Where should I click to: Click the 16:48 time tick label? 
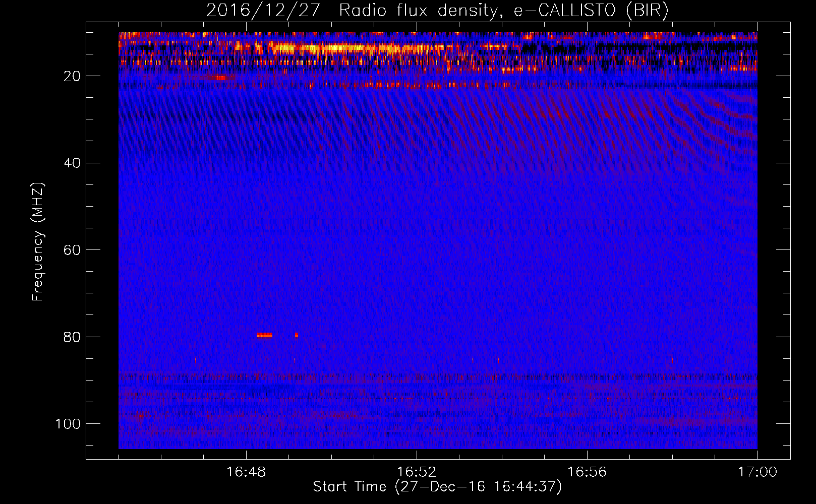coord(246,472)
